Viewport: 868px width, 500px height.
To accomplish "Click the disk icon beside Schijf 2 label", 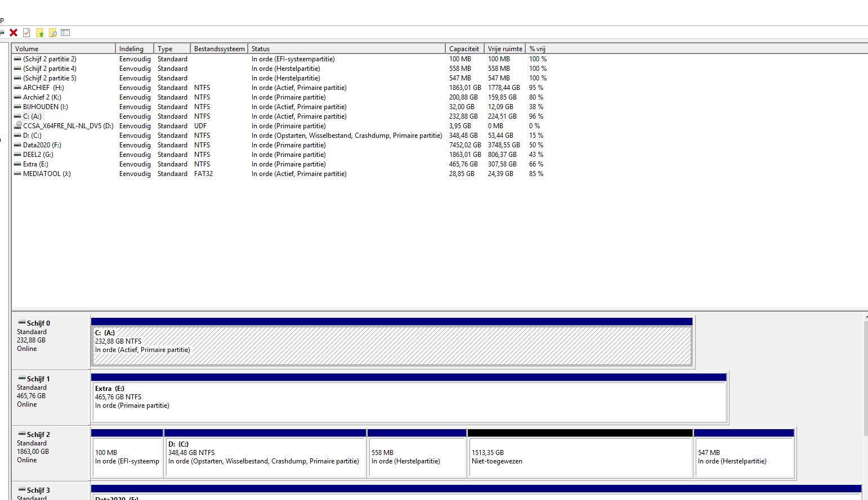I will (x=22, y=434).
